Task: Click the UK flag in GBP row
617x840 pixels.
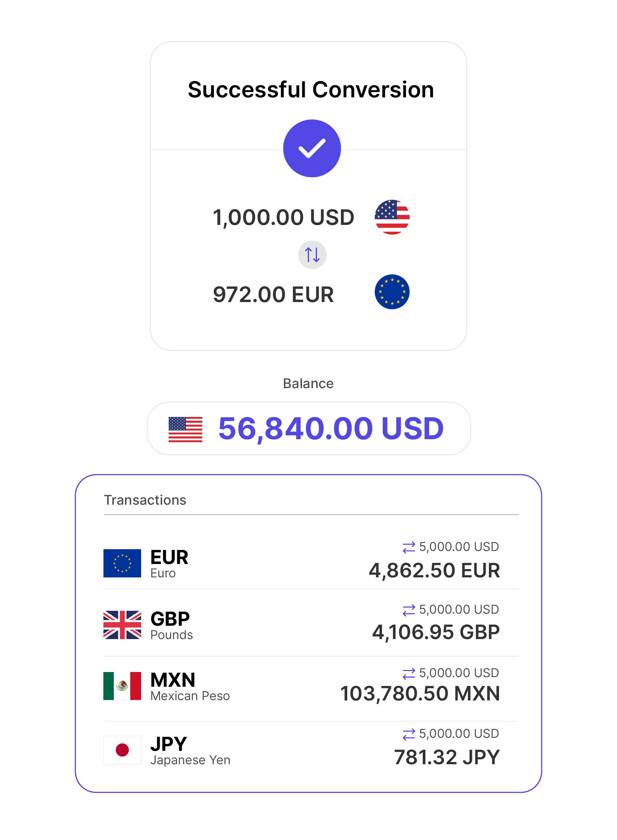Action: tap(122, 625)
